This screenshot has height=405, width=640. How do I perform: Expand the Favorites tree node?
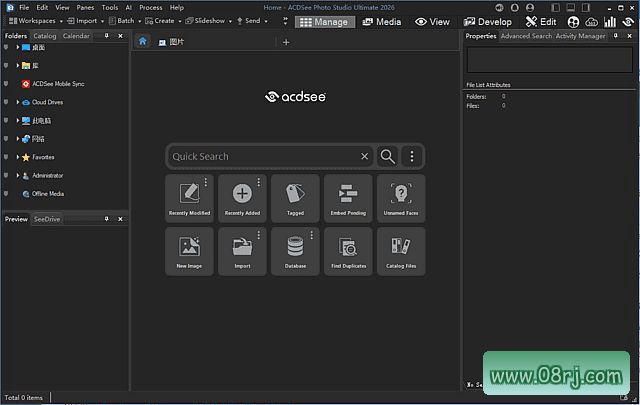(x=18, y=157)
